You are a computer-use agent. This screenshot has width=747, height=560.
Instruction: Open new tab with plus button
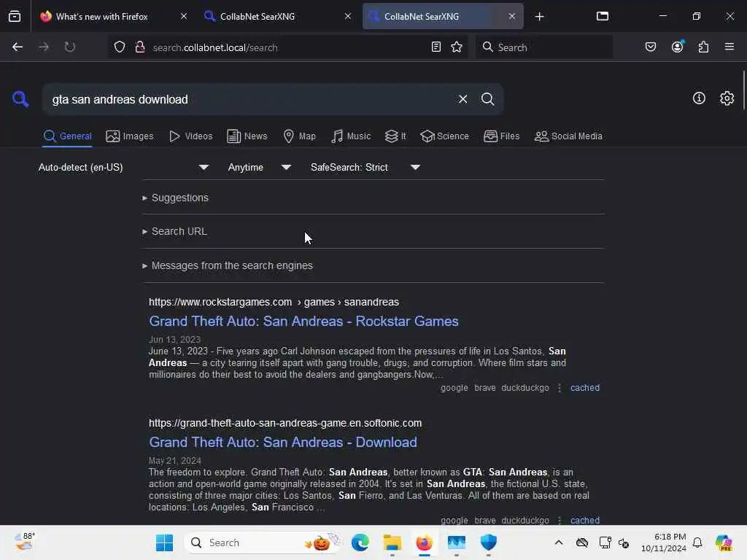click(x=539, y=17)
